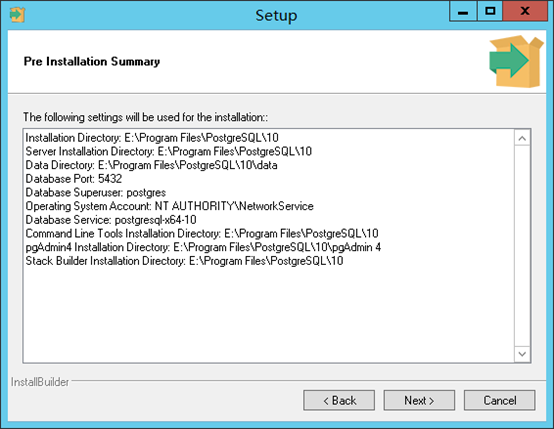The width and height of the screenshot is (554, 429).
Task: Click the InstallBuilder label
Action: click(x=40, y=382)
